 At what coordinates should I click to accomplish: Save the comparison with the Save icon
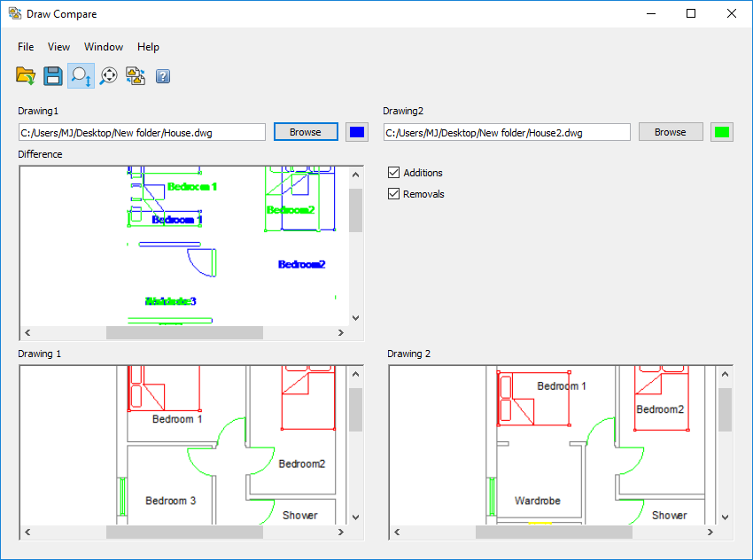point(53,75)
